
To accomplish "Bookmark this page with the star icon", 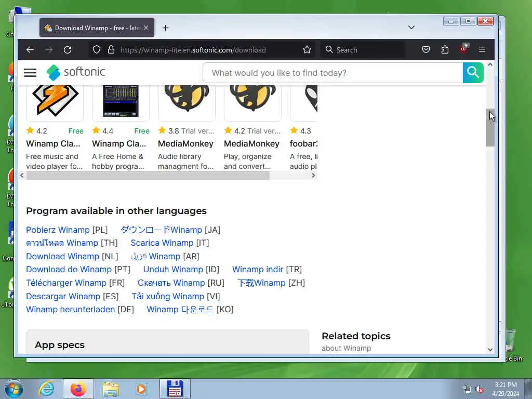I will 307,50.
